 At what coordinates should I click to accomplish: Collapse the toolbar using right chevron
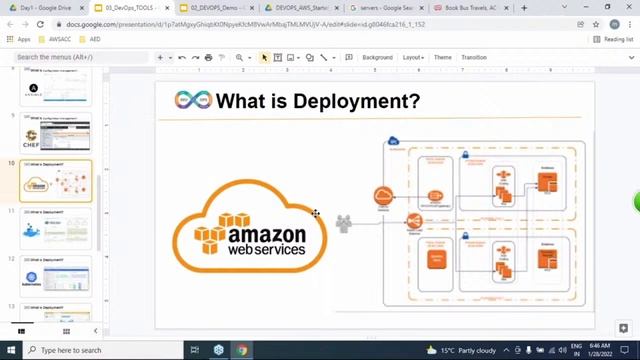[631, 58]
